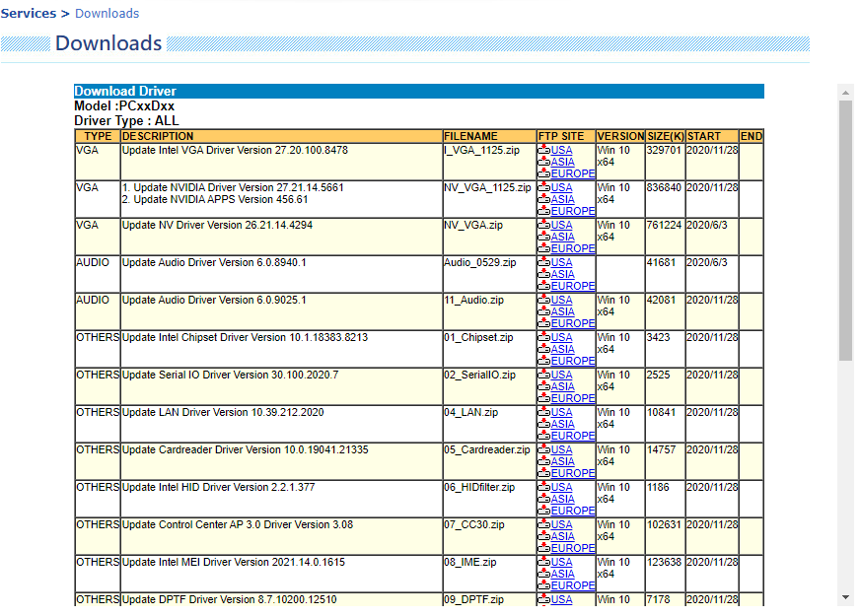
Task: Download 05_Cardreader.zip from USA link
Action: tap(561, 450)
